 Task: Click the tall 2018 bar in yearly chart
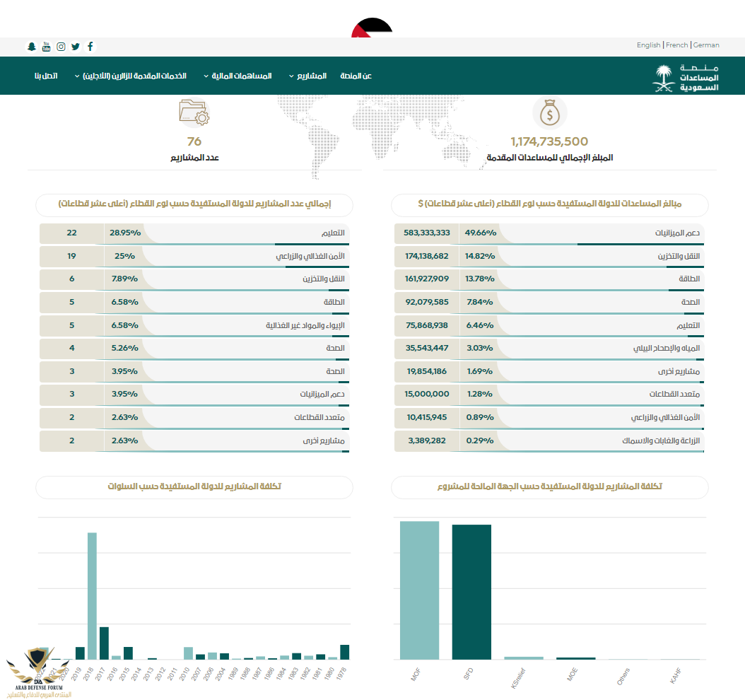click(92, 595)
